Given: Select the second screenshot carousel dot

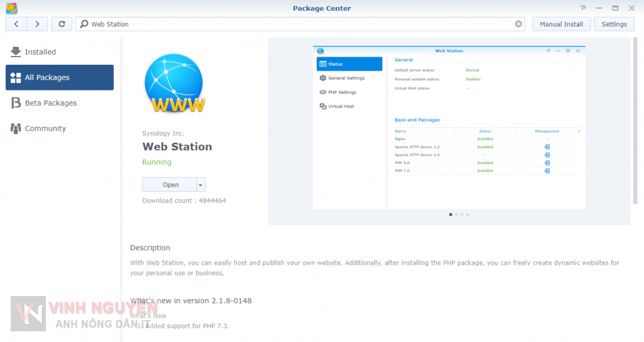Looking at the screenshot, I should [x=456, y=214].
